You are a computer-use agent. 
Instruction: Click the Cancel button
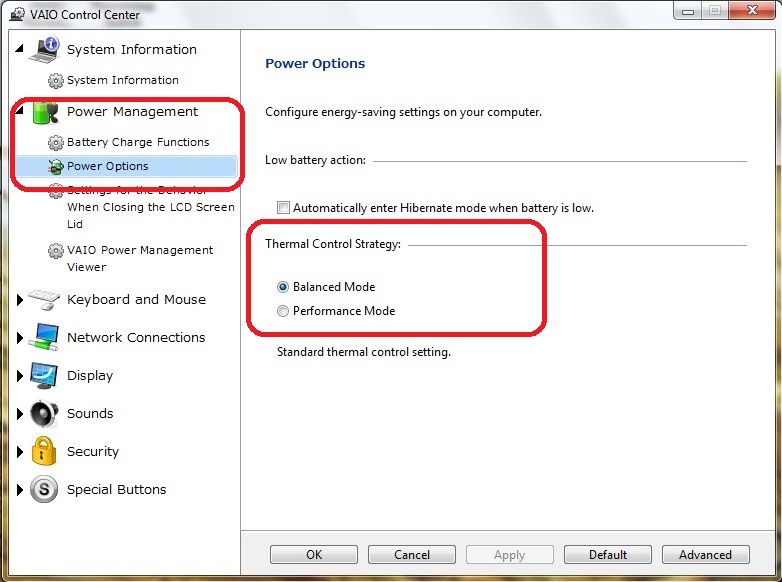(x=411, y=555)
